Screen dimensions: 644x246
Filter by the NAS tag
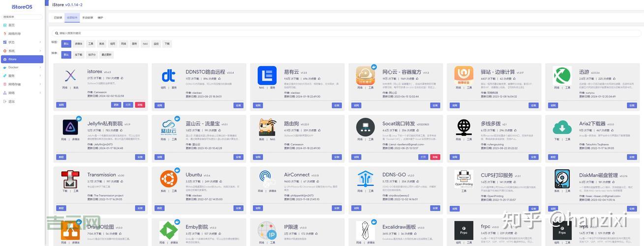click(x=145, y=44)
